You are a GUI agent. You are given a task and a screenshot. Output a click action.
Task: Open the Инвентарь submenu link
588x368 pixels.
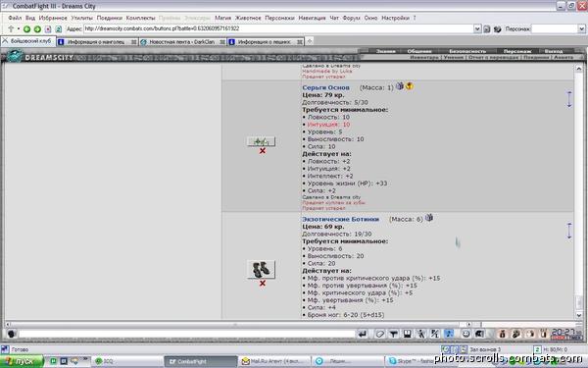click(x=424, y=58)
